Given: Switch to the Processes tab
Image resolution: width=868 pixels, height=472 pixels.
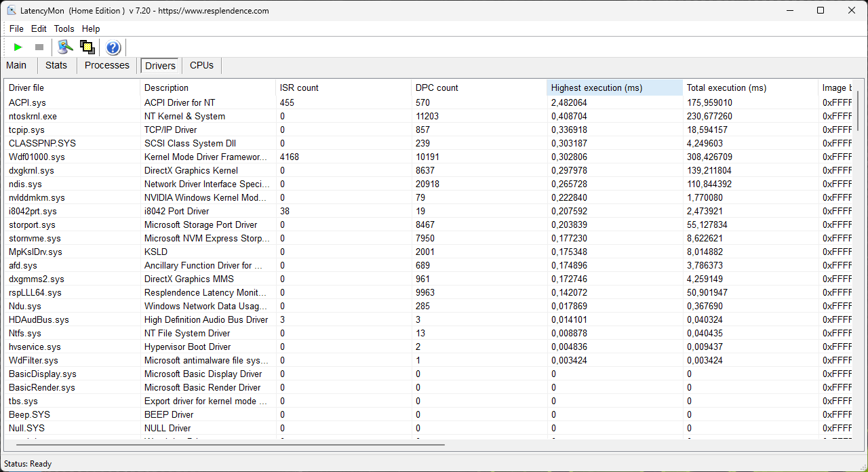Looking at the screenshot, I should [107, 65].
